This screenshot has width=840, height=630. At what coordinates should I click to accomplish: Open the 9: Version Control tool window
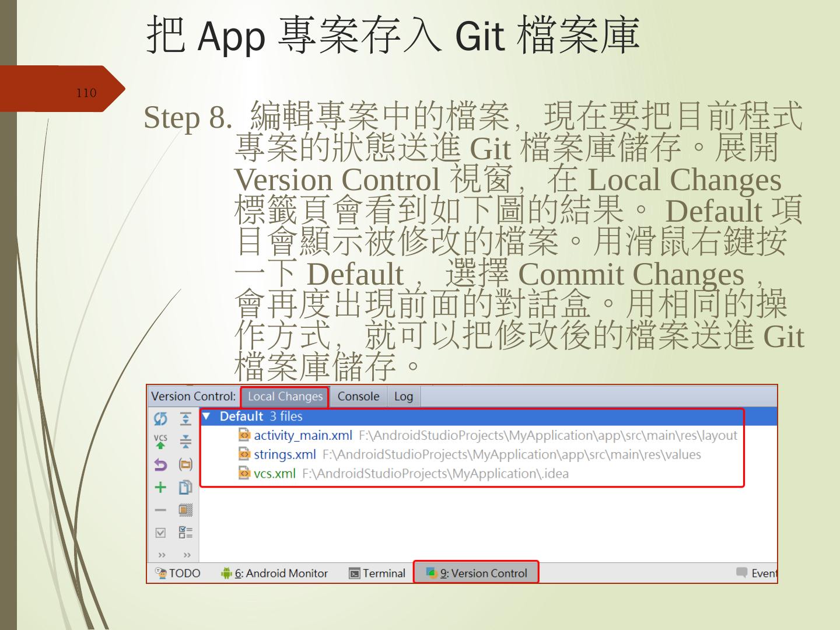point(476,573)
